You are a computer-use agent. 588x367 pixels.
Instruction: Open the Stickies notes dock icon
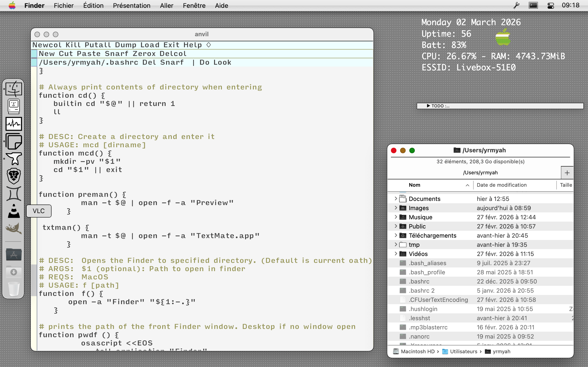coord(14,142)
